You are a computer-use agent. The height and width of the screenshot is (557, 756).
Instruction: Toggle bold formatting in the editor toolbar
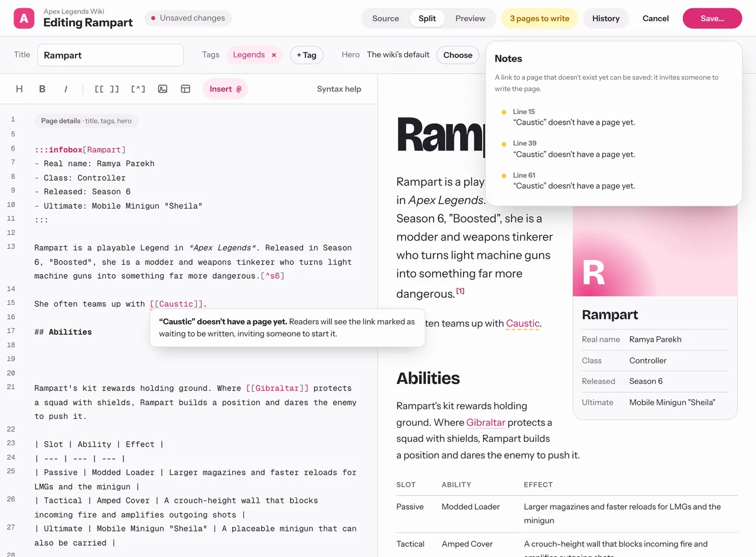(x=43, y=89)
